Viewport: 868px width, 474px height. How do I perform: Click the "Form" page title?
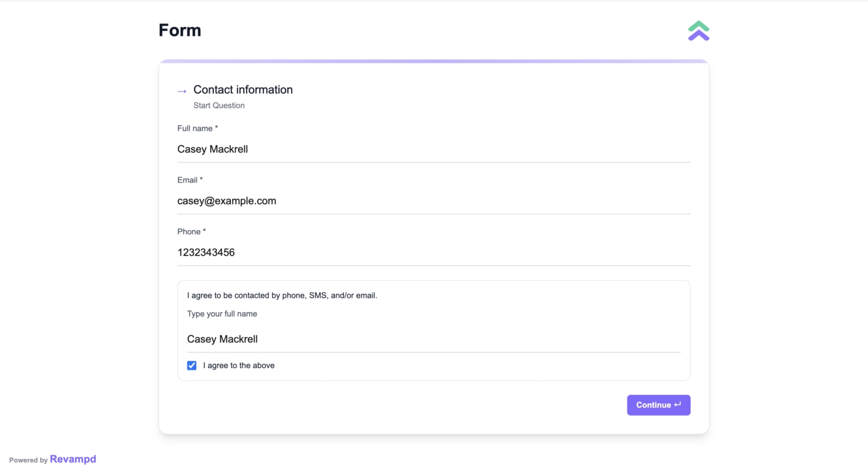(180, 30)
